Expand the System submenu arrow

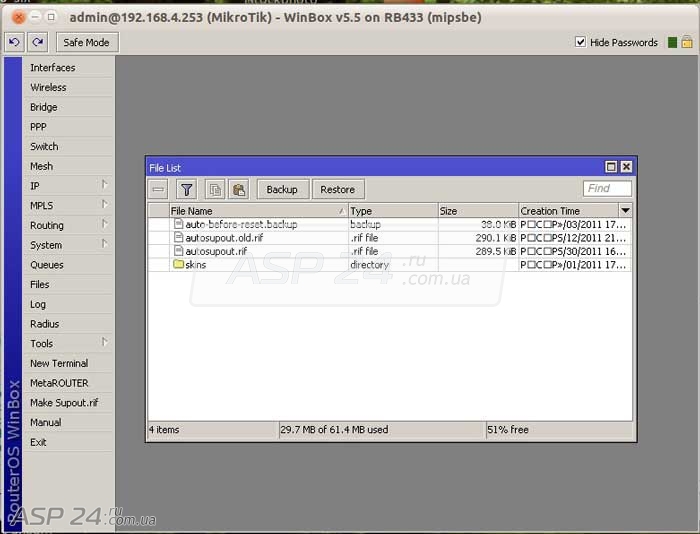click(104, 243)
